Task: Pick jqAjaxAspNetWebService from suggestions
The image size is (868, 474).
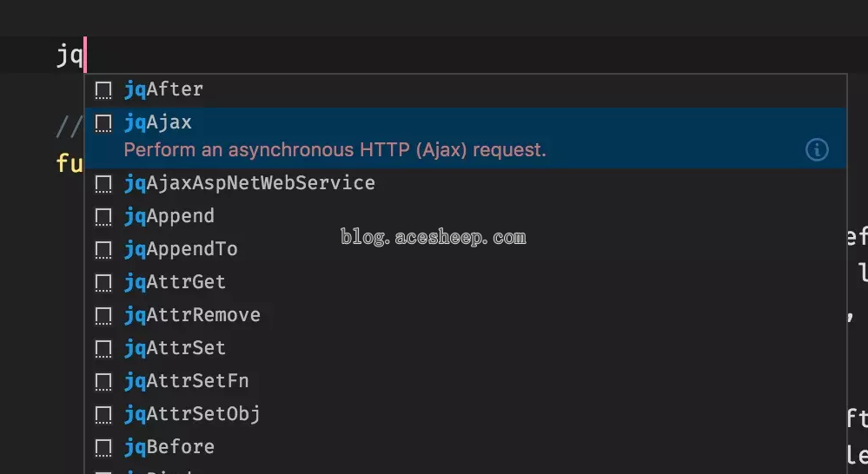Action: (x=249, y=183)
